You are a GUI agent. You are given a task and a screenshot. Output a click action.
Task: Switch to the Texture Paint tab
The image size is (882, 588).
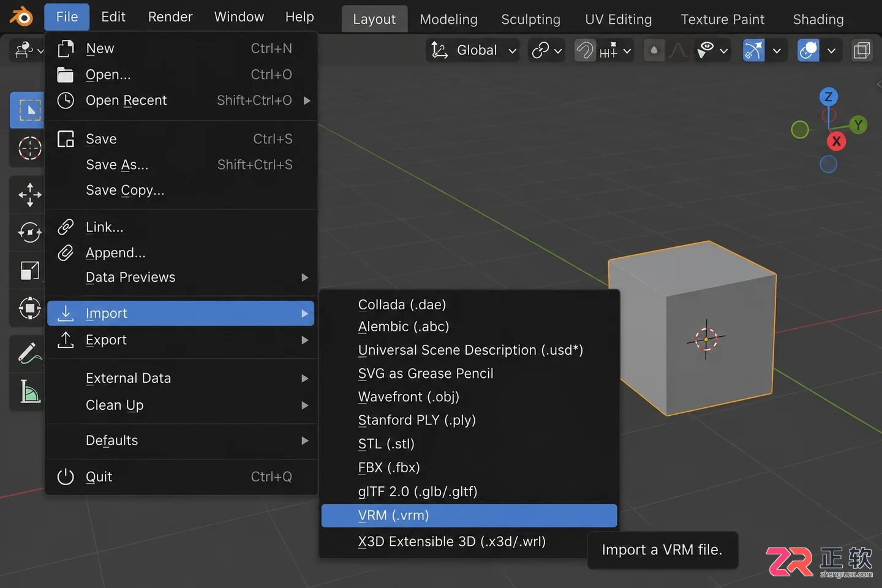722,20
